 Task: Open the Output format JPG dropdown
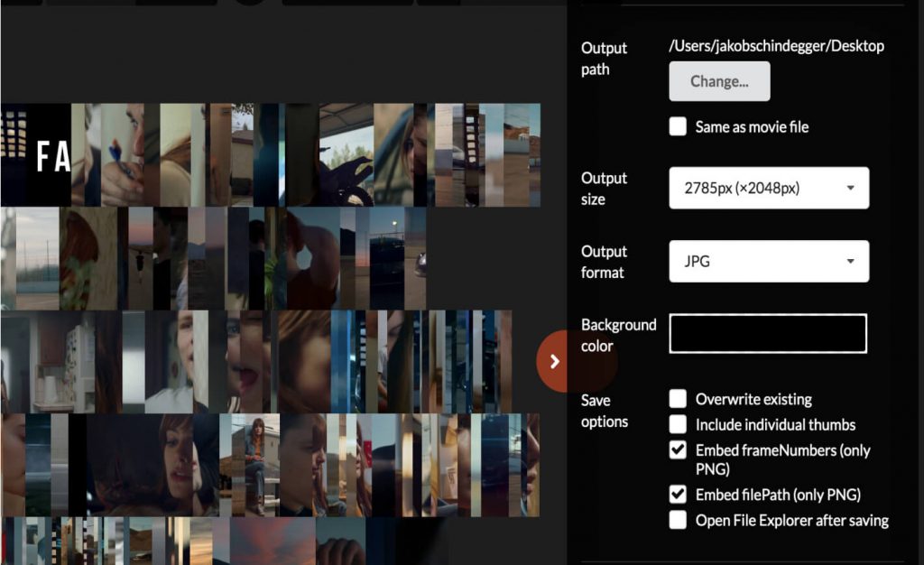pos(769,261)
